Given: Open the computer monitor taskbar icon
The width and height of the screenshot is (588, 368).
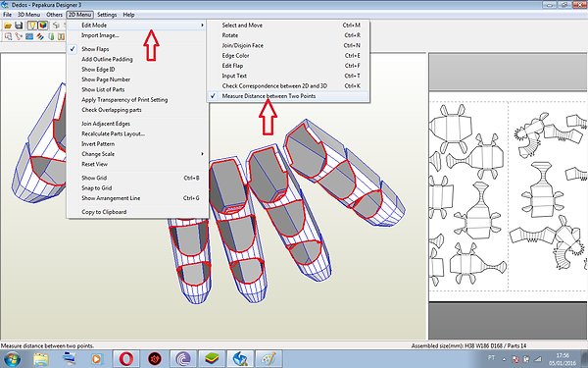Looking at the screenshot, I should (x=69, y=359).
